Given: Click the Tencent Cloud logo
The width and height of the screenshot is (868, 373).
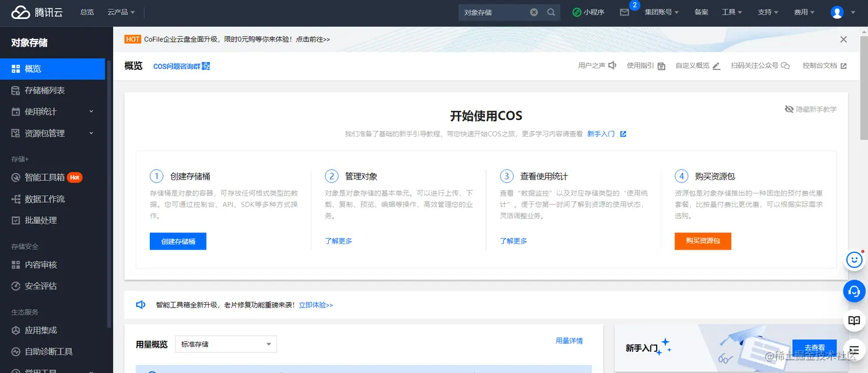Looking at the screenshot, I should click(x=37, y=12).
